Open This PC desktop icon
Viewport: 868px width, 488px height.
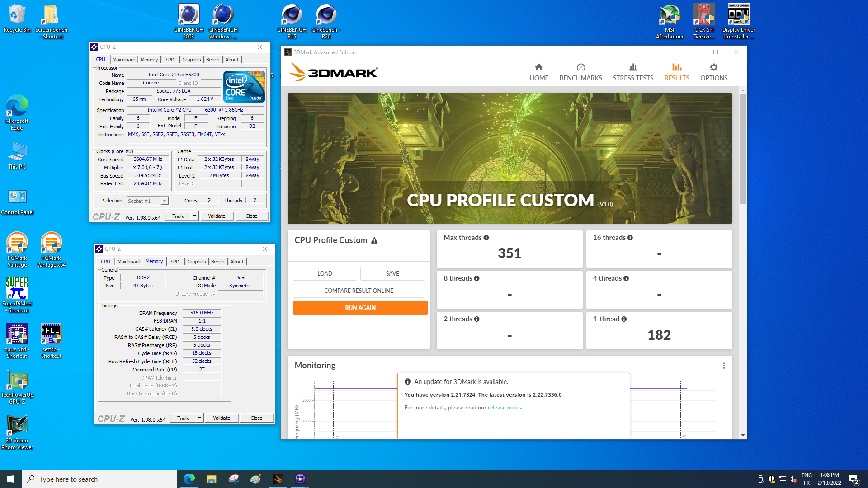17,156
